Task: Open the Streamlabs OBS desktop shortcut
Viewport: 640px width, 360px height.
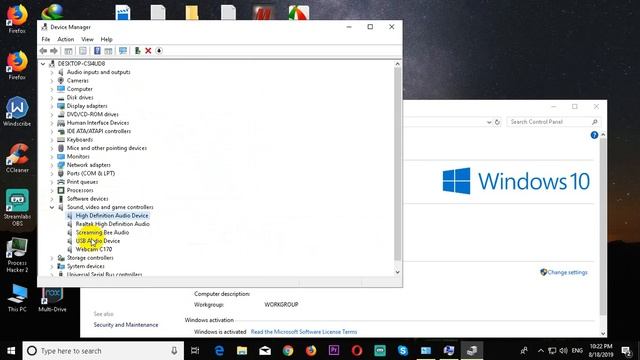Action: 17,207
